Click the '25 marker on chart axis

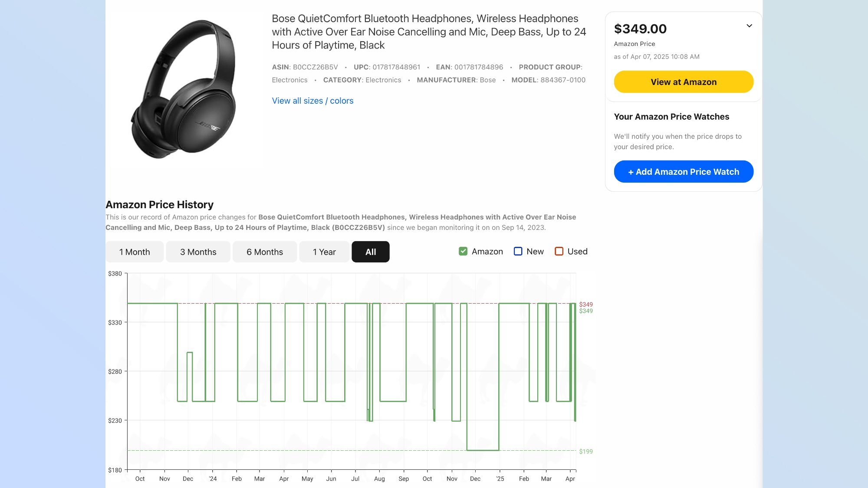coord(500,479)
